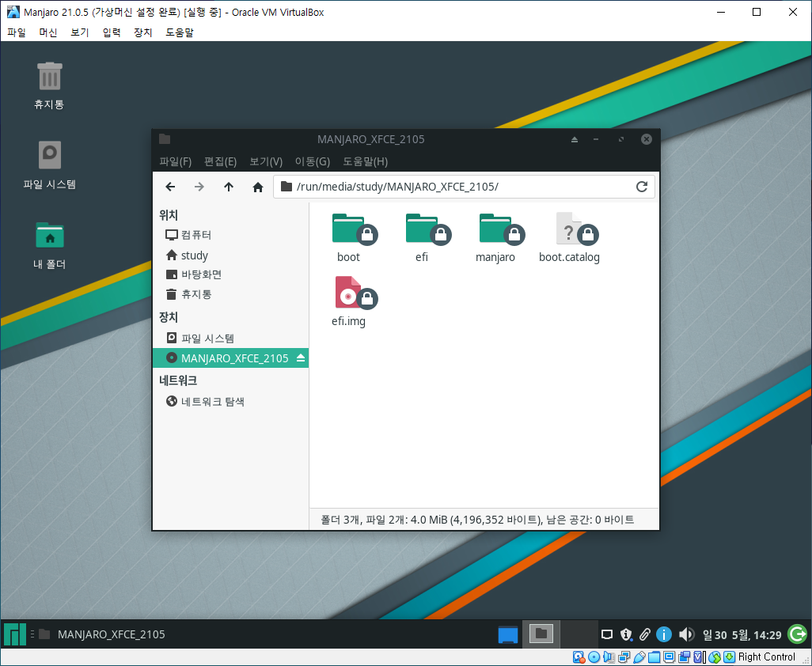
Task: Open the 내 폴더 home desktop icon
Action: click(x=50, y=245)
